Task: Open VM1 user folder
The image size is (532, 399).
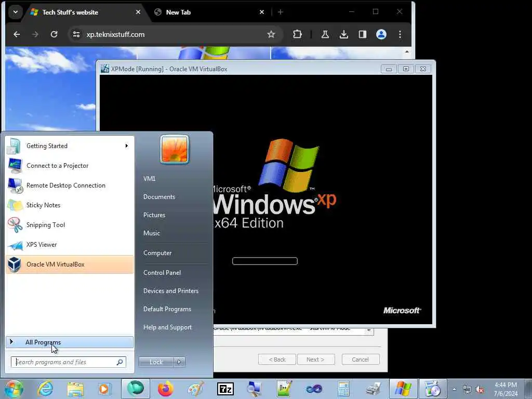Action: pos(149,179)
